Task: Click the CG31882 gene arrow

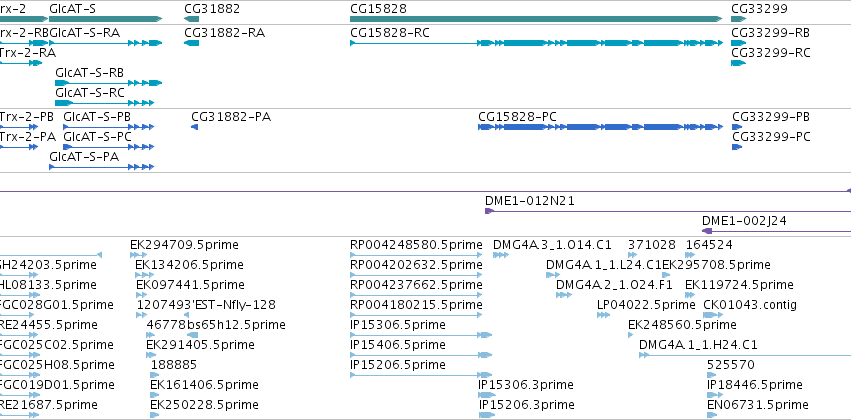Action: (192, 19)
